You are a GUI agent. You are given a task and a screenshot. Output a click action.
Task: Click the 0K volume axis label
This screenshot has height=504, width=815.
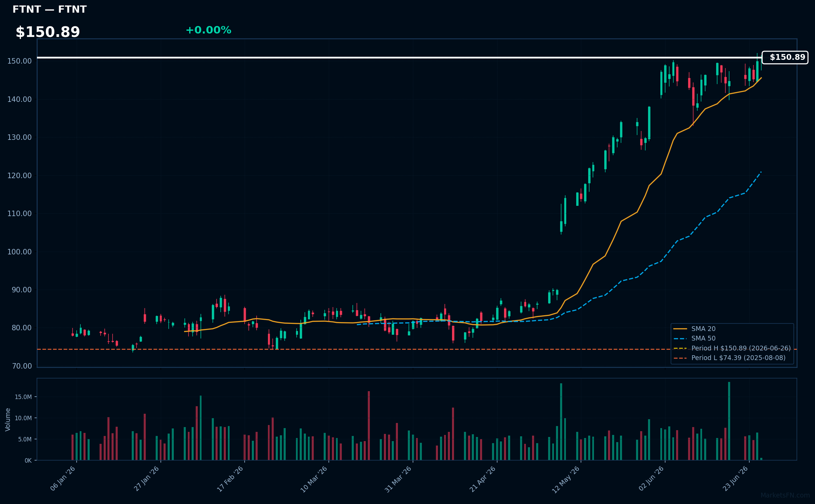click(x=28, y=461)
